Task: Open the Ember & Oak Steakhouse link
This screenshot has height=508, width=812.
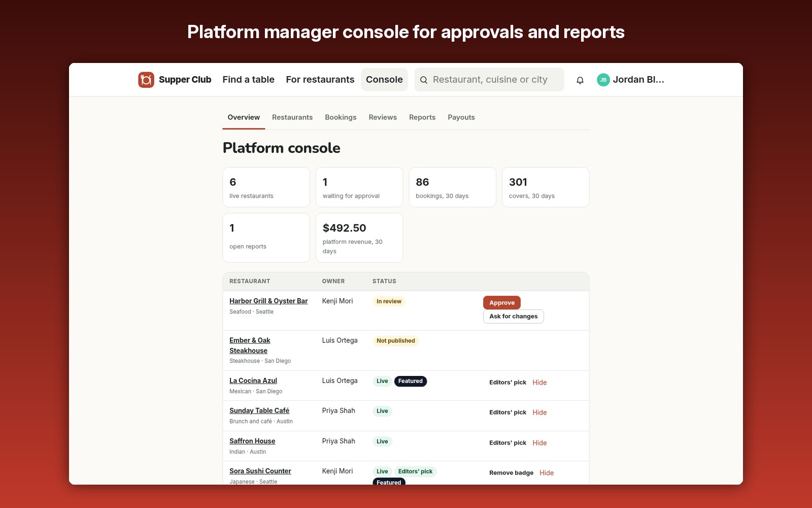Action: point(250,345)
